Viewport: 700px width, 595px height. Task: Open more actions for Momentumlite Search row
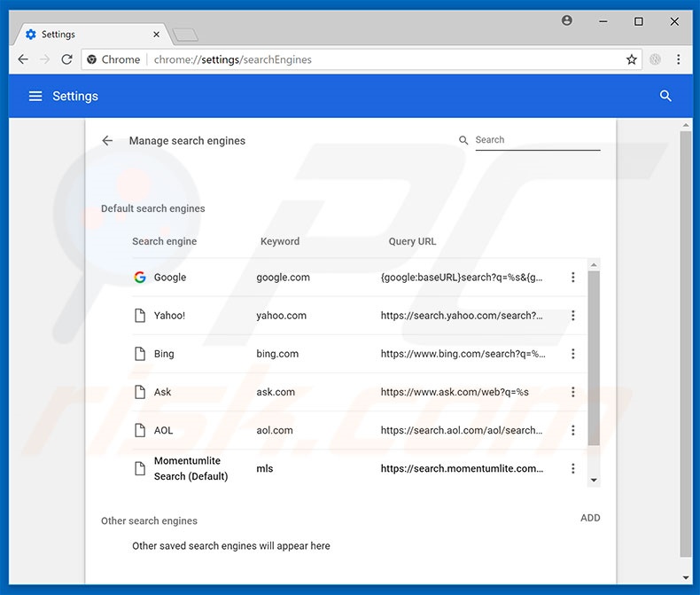(572, 468)
